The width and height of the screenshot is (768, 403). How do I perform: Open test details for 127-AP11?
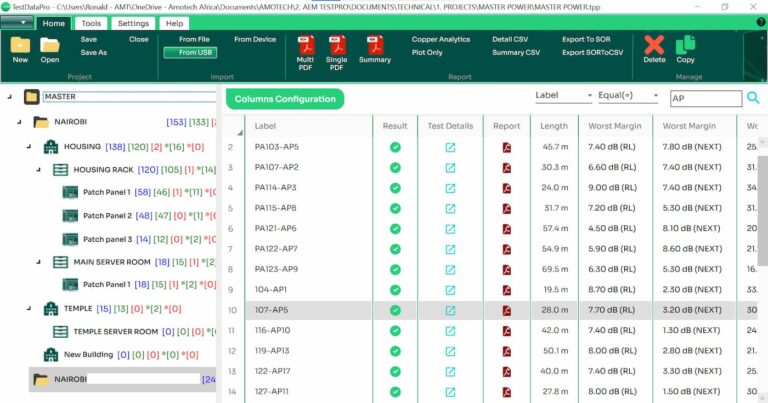tap(450, 392)
